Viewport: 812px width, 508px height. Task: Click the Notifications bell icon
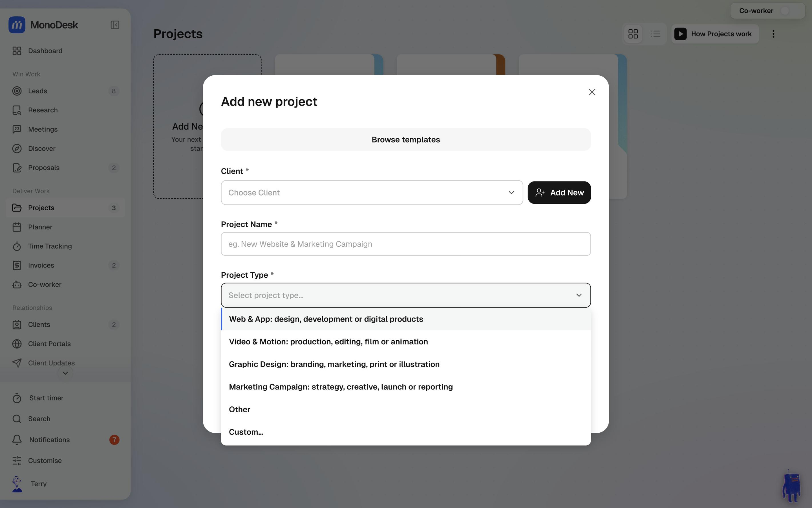click(x=17, y=440)
